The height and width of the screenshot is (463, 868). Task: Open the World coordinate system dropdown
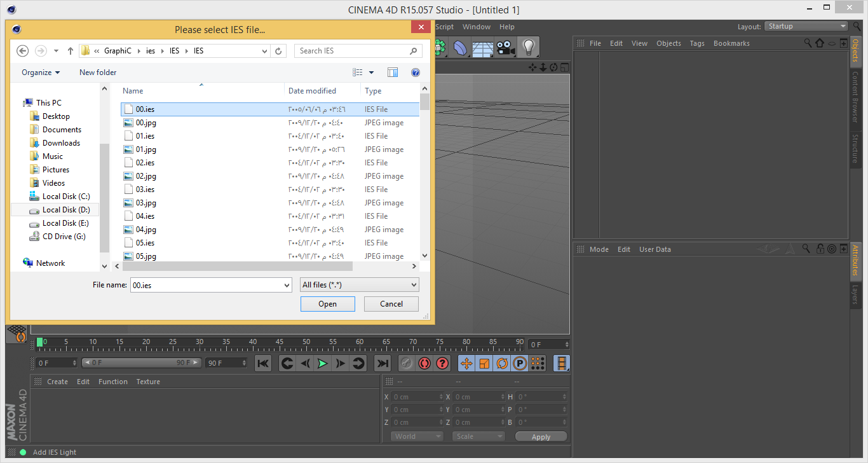coord(417,436)
